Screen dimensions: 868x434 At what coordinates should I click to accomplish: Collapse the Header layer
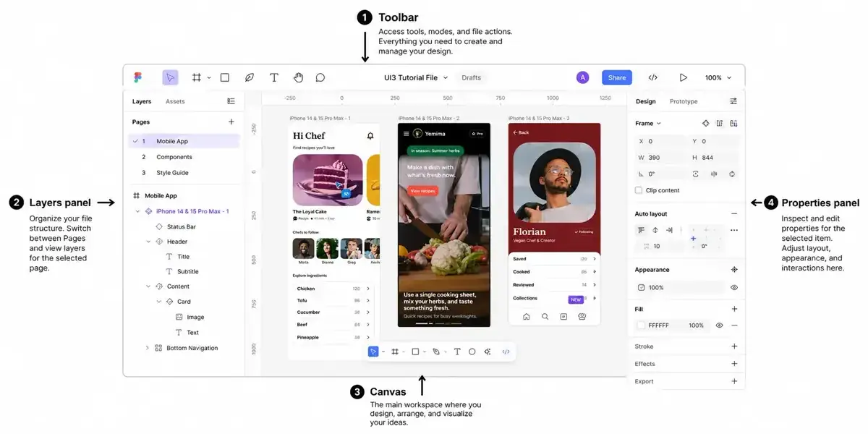[x=148, y=242]
